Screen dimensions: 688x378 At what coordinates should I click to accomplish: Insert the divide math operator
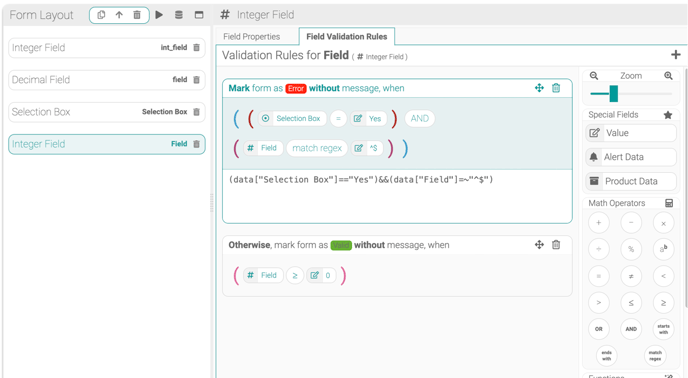(x=598, y=249)
